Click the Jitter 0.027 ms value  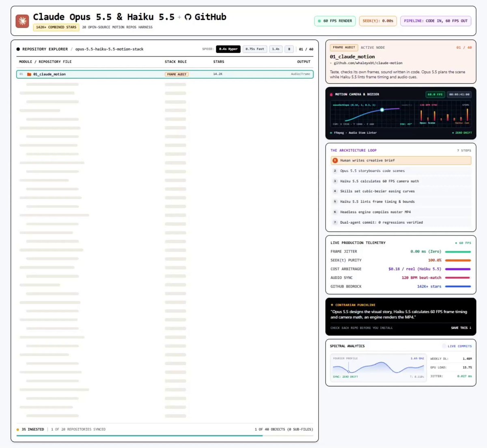pos(464,377)
